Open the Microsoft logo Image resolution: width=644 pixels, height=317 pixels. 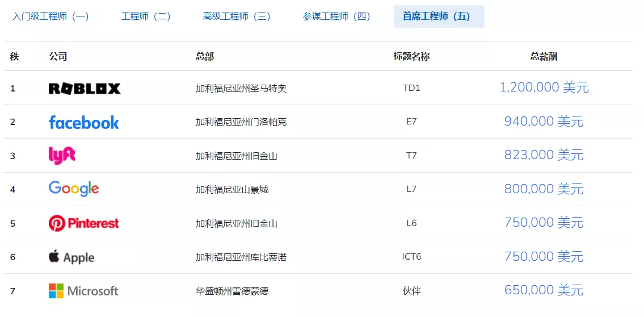(83, 291)
